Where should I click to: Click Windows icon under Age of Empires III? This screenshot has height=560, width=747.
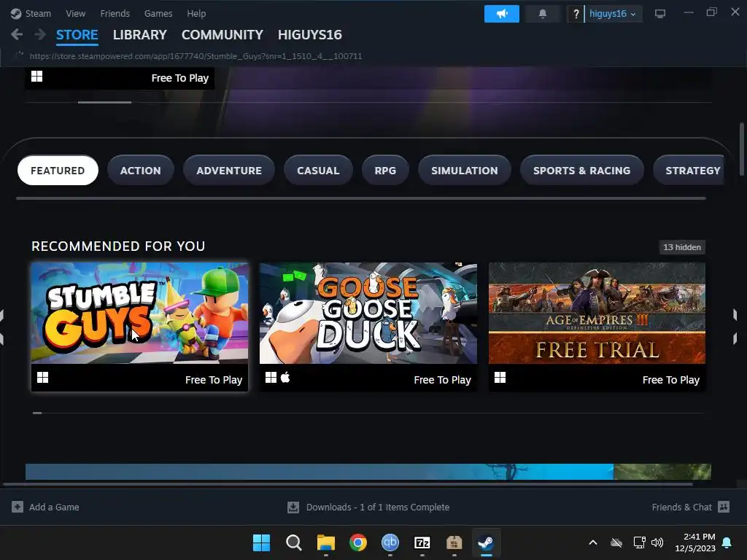(500, 378)
